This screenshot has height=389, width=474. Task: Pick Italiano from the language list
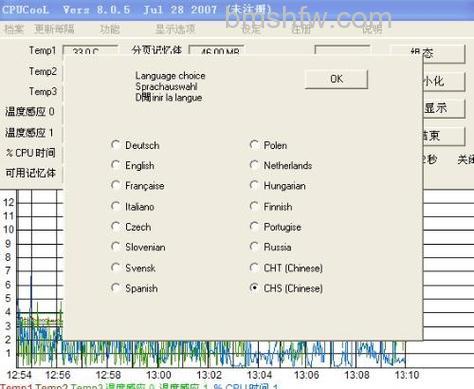click(133, 207)
